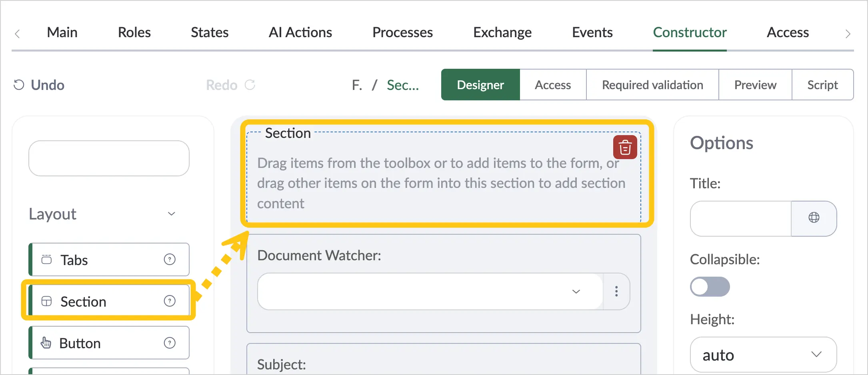
Task: Select the Constructor tab
Action: 690,32
